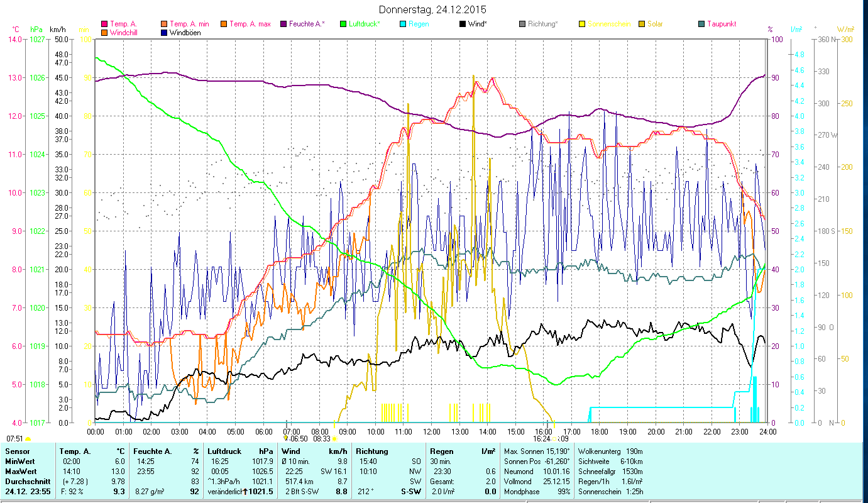Click the Windchill legend label
Screen dimensions: 868x503
click(125, 33)
